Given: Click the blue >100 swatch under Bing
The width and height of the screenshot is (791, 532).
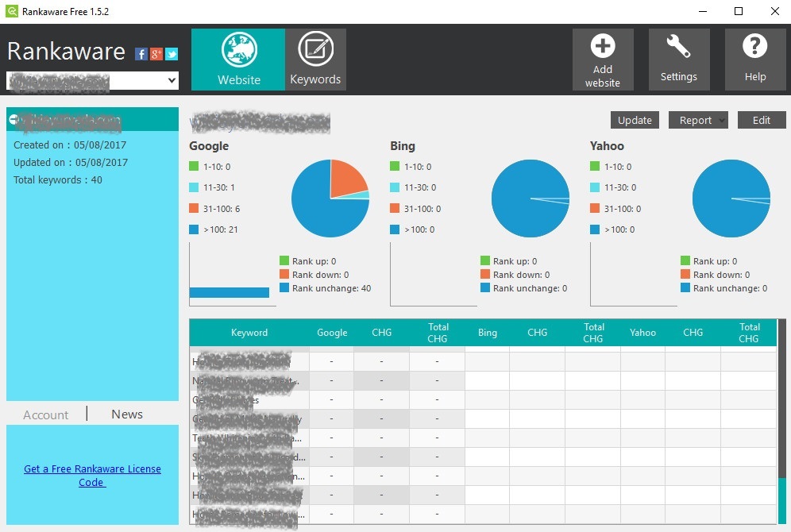Looking at the screenshot, I should pyautogui.click(x=395, y=229).
